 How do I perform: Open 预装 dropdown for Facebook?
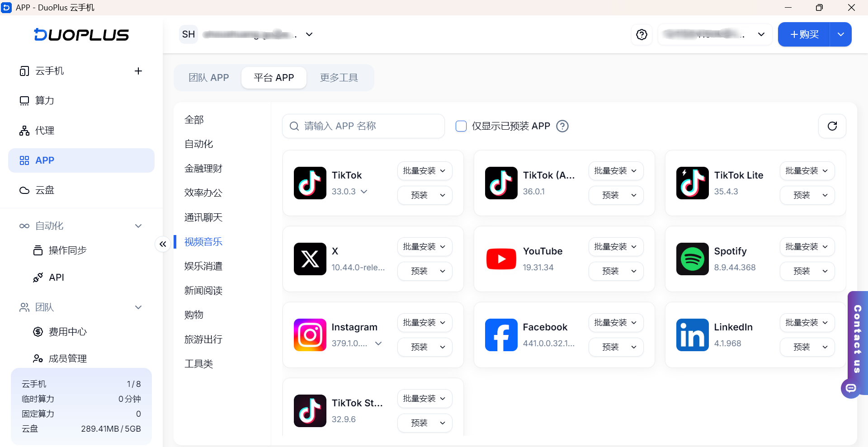616,347
